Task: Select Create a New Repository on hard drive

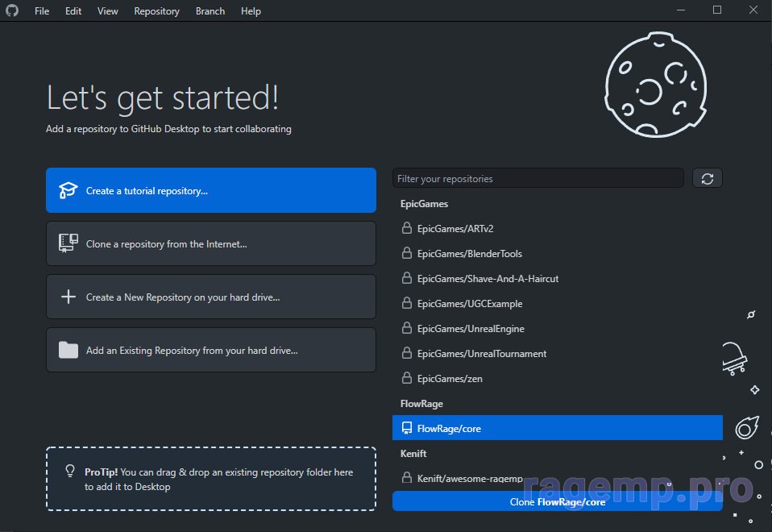Action: (211, 297)
